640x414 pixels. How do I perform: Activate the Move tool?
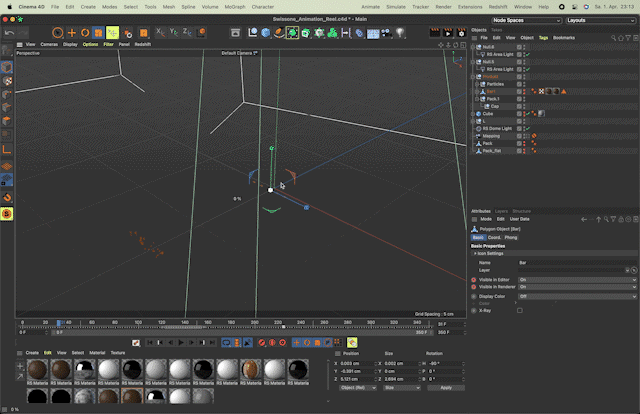[71, 33]
